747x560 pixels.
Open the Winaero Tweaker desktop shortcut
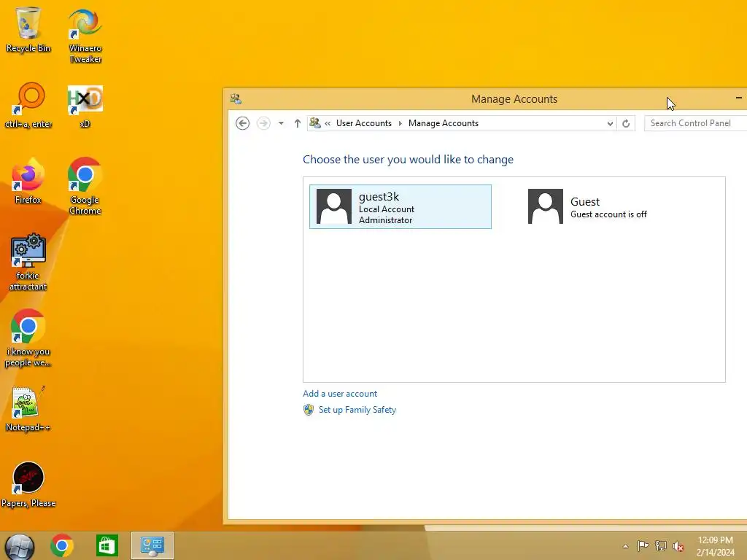[x=85, y=36]
